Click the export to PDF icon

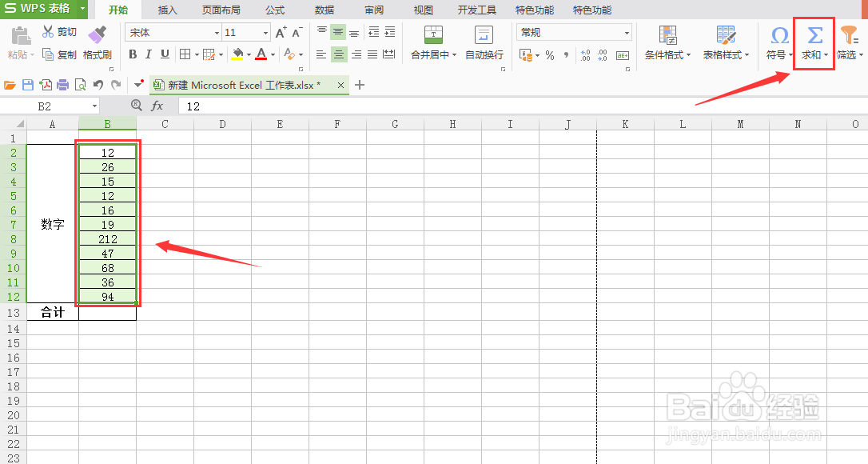[46, 85]
